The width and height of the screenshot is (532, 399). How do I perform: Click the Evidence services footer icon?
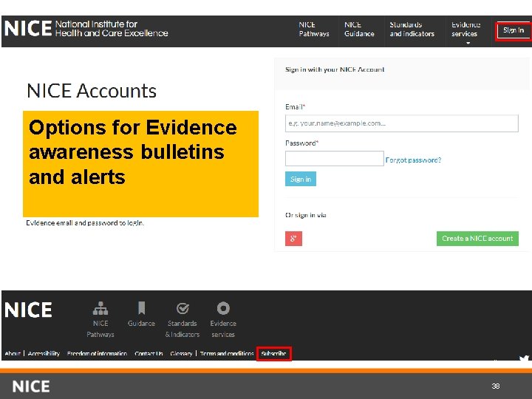[x=223, y=319]
